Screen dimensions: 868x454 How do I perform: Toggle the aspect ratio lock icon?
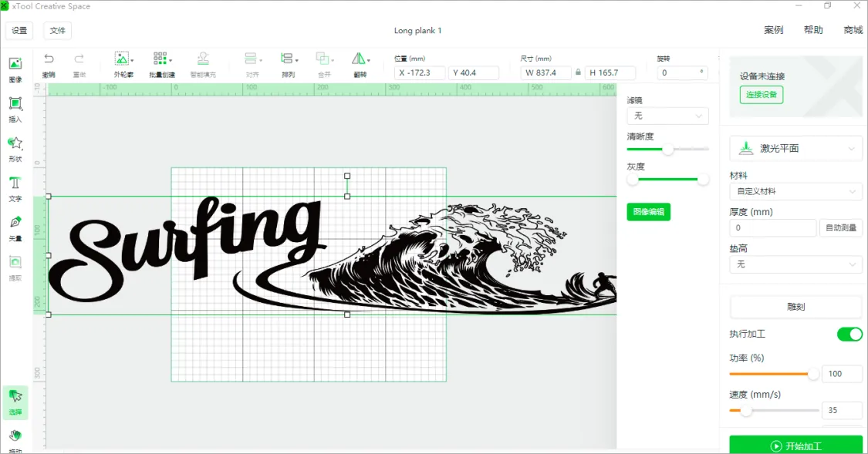[578, 72]
